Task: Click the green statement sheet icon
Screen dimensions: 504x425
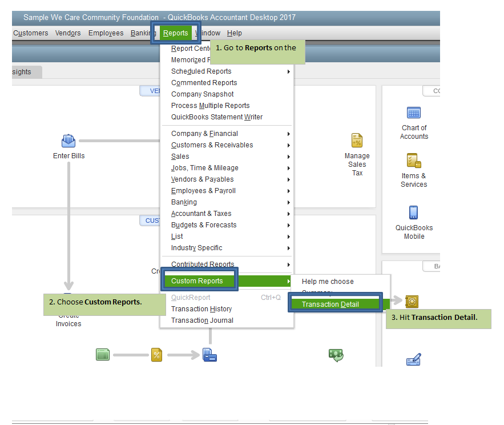Action: pos(103,355)
